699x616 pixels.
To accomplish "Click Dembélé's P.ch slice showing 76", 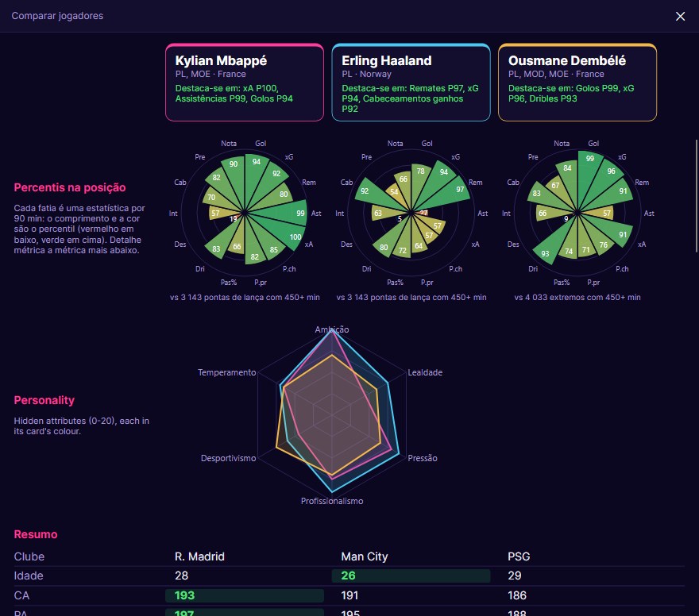I will (600, 241).
